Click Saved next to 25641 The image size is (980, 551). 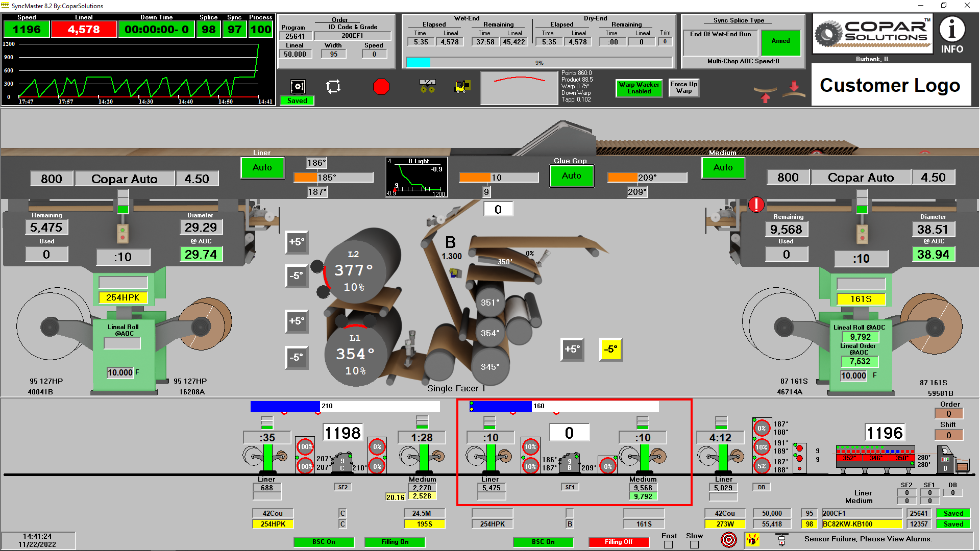click(953, 513)
